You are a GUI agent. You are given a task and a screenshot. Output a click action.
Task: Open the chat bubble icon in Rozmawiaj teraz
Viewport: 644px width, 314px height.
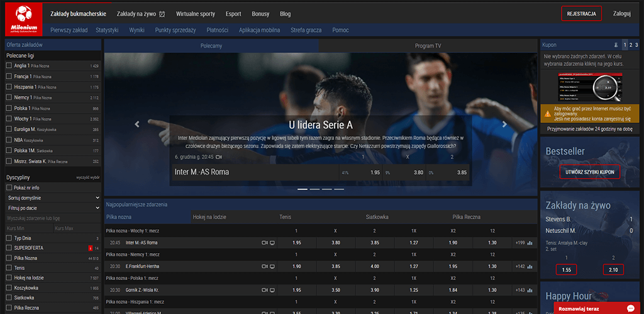[630, 308]
